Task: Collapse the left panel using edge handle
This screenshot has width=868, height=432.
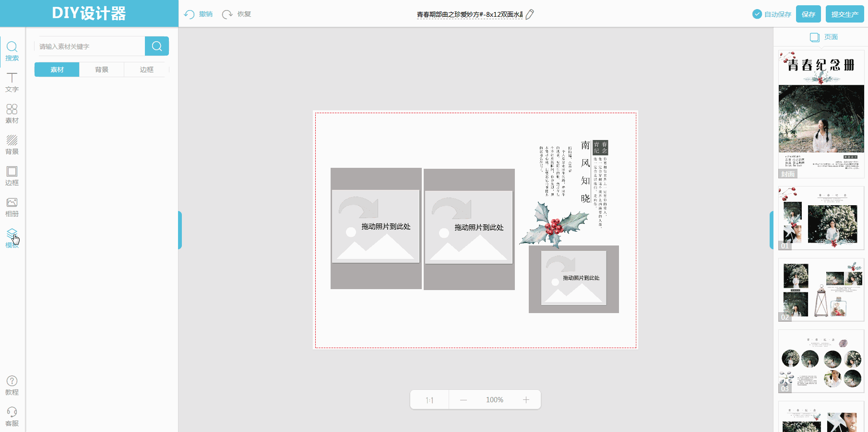Action: 180,230
